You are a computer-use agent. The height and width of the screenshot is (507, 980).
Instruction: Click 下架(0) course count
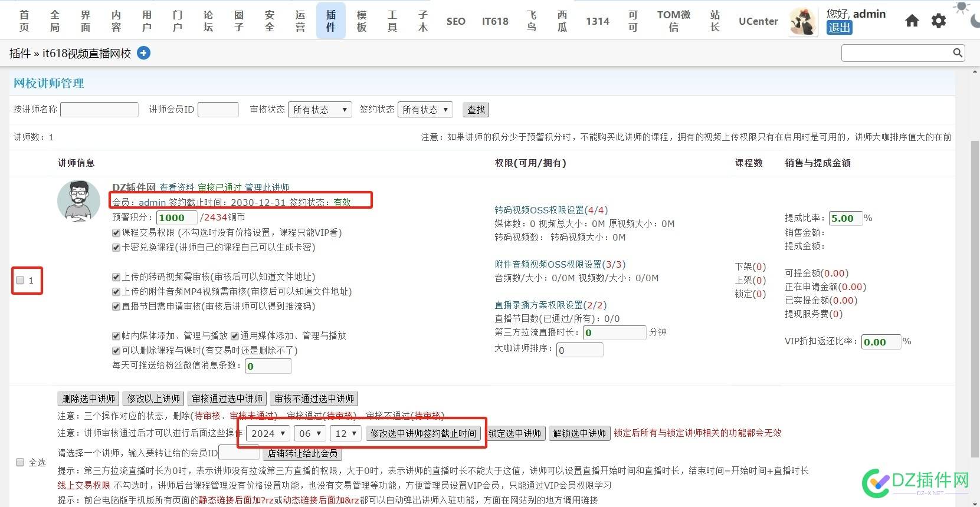(x=750, y=267)
